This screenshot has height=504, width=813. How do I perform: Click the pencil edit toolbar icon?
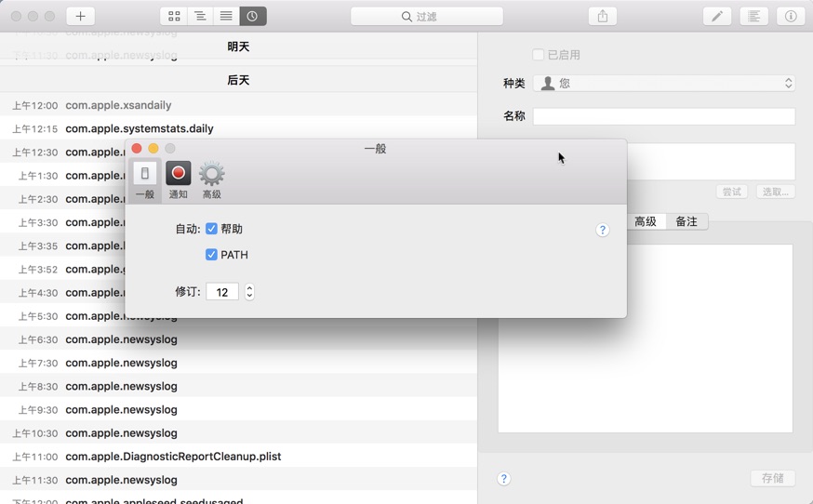click(x=717, y=16)
